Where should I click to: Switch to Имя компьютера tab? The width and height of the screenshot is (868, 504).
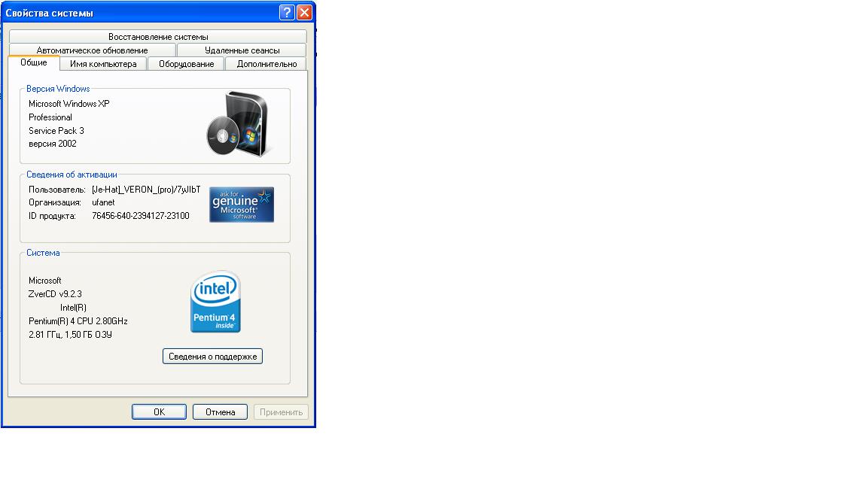[103, 64]
